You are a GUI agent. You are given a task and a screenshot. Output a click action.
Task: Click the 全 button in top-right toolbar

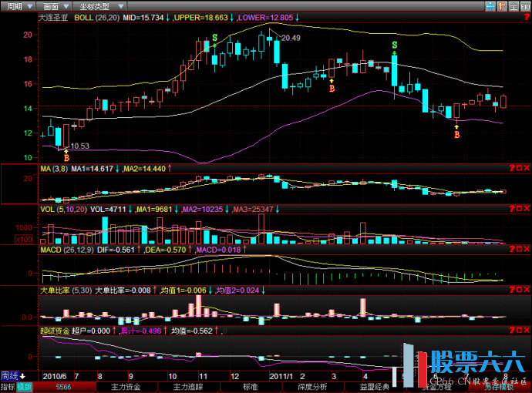pos(515,5)
